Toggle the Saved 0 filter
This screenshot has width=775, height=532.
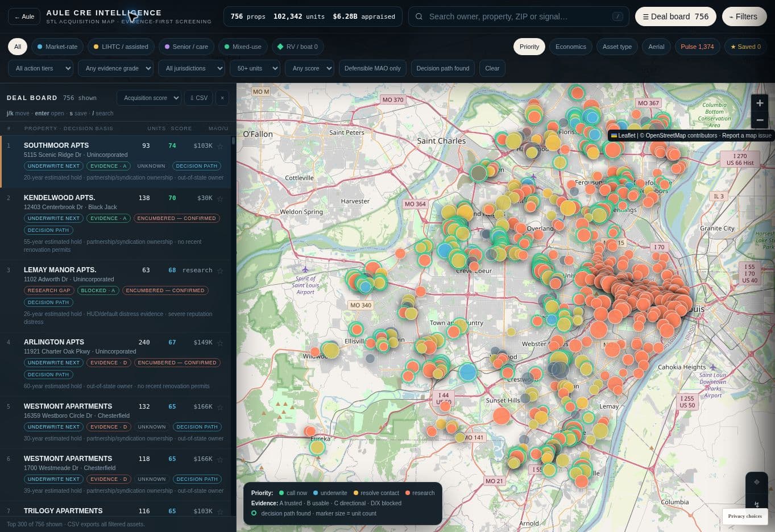(745, 47)
